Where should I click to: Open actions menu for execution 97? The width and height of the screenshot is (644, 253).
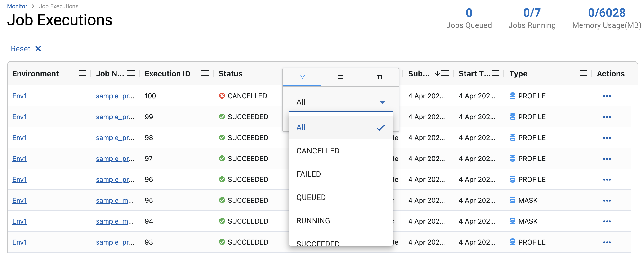[607, 159]
